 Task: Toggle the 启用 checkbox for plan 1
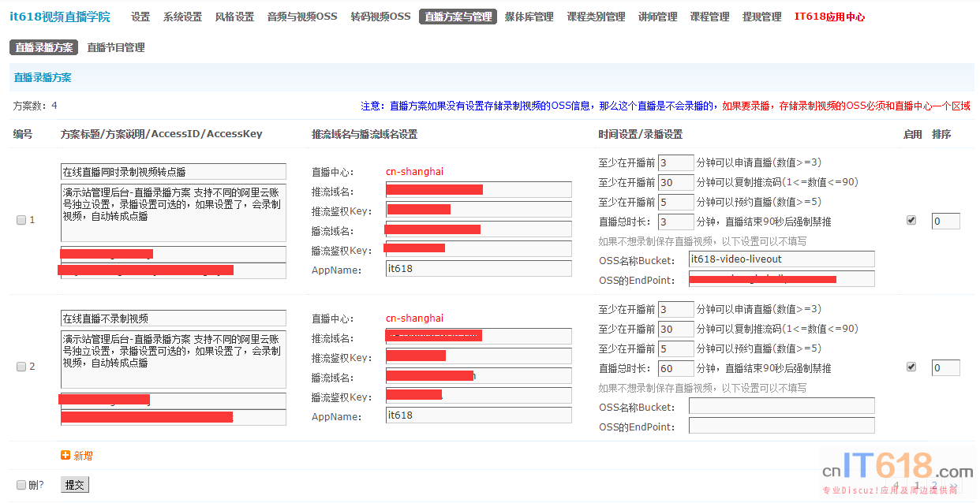911,221
